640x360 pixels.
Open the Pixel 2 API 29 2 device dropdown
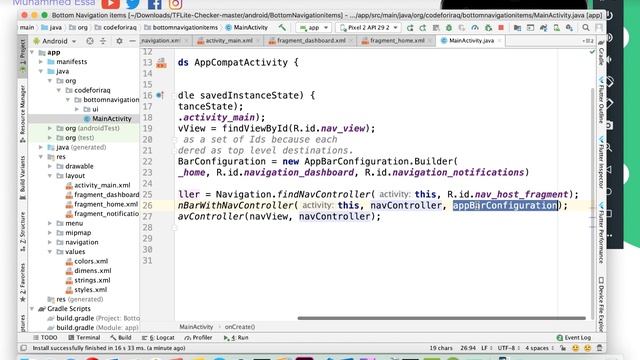[x=368, y=28]
